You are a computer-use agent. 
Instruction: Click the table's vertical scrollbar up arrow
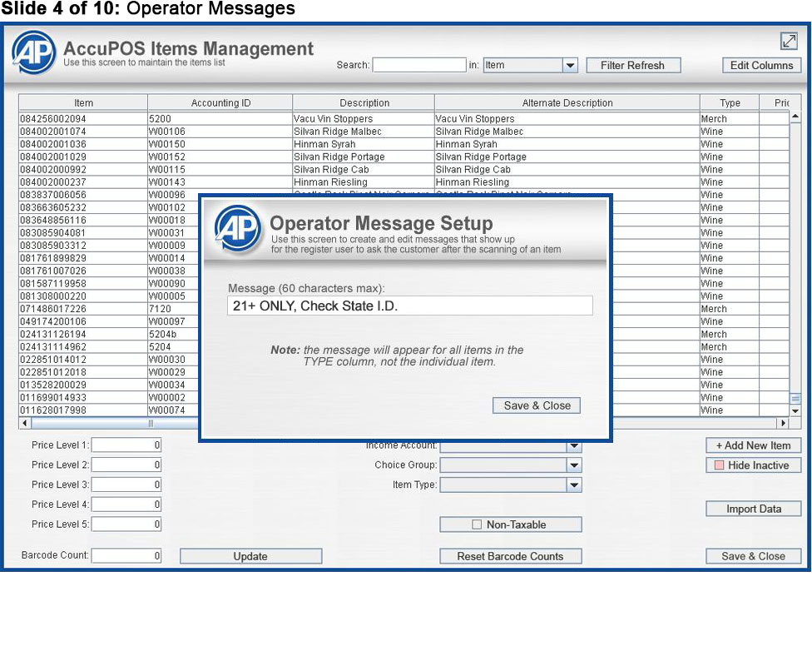point(795,117)
